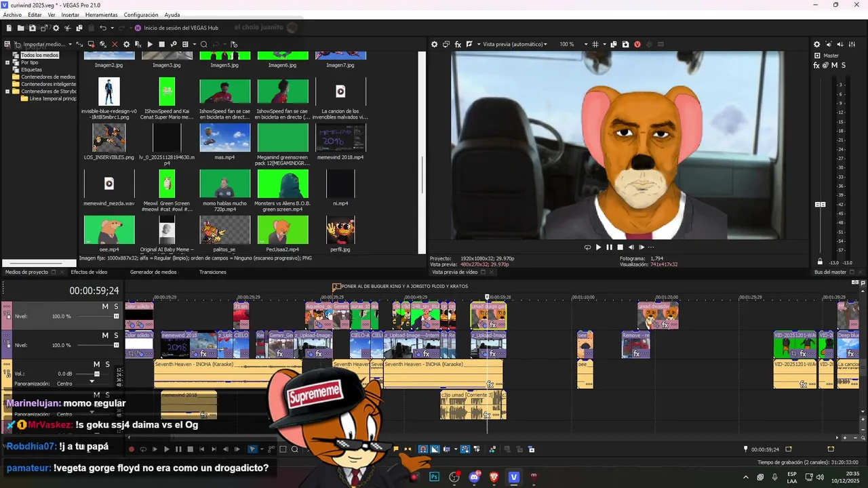Mute the Master bus

835,66
